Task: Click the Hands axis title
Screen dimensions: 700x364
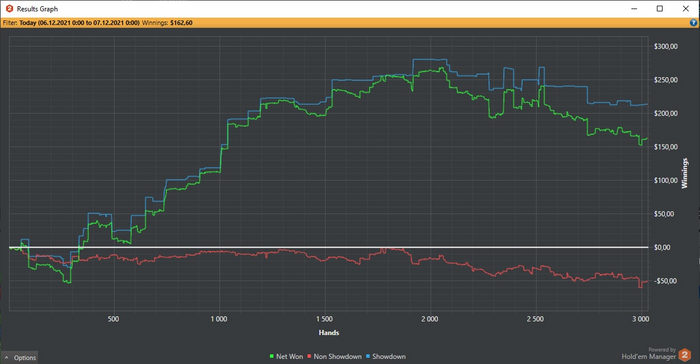Action: pyautogui.click(x=329, y=333)
